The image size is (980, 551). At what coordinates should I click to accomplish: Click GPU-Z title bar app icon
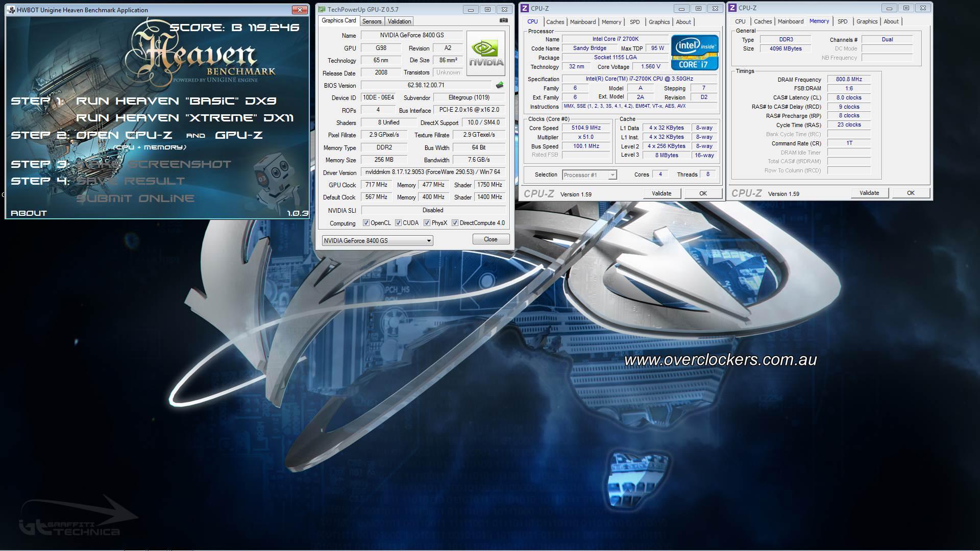click(x=322, y=9)
